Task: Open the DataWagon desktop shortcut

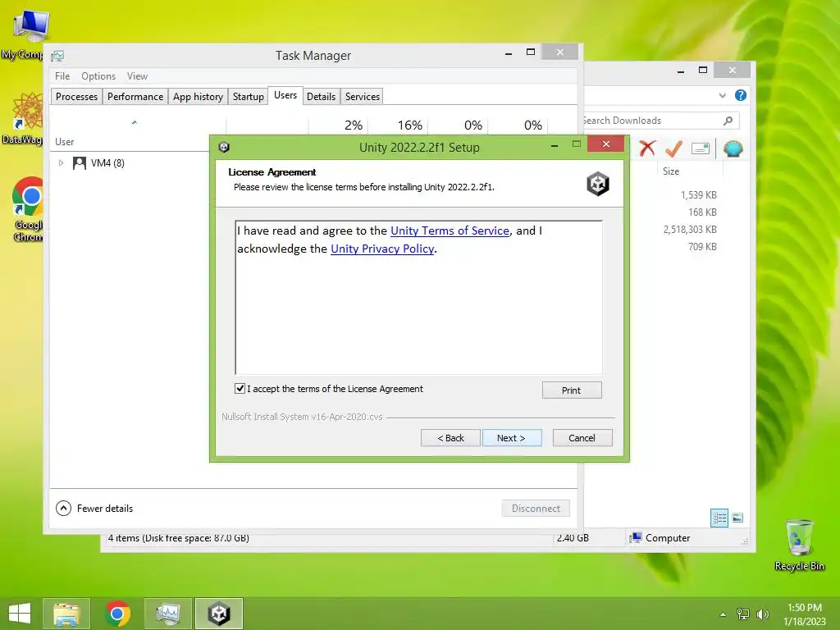Action: [x=24, y=119]
